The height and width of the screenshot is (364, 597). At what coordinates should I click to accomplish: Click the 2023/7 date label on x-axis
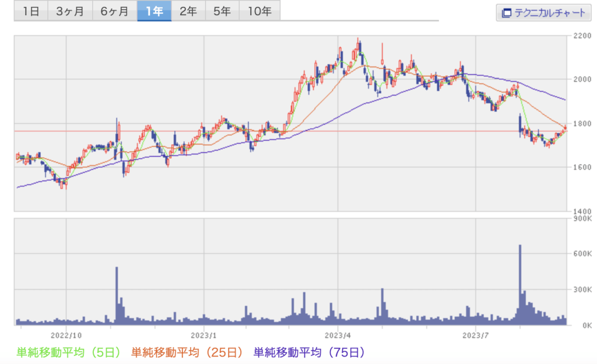coord(476,335)
